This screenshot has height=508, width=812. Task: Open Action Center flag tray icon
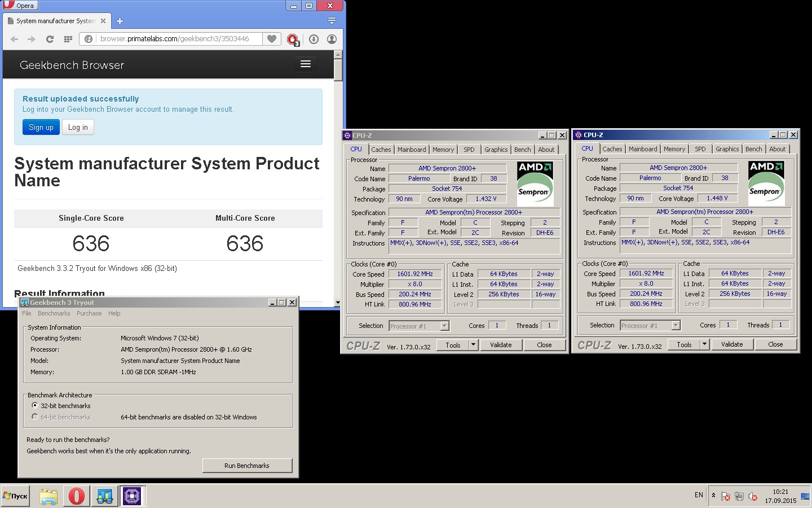[x=726, y=497]
